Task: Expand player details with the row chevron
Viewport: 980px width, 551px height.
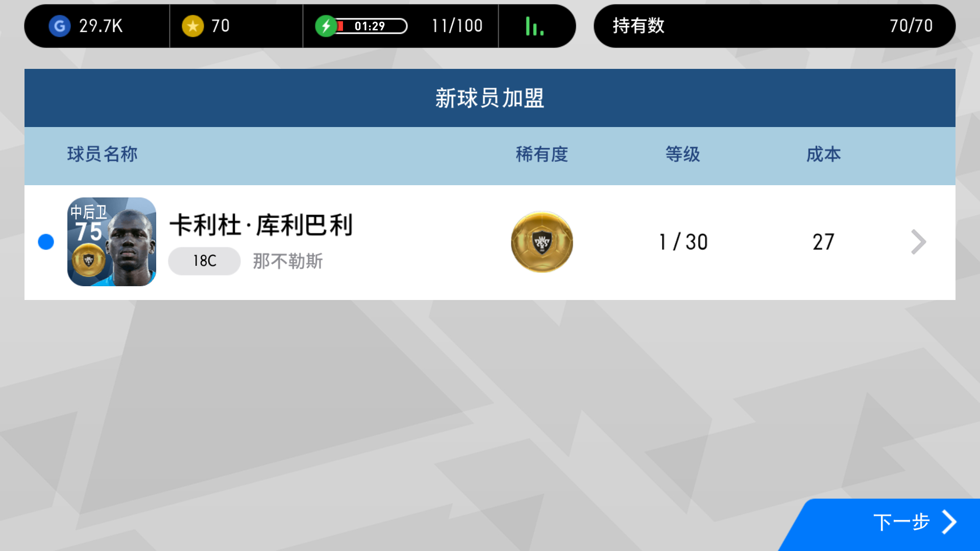Action: (x=918, y=242)
